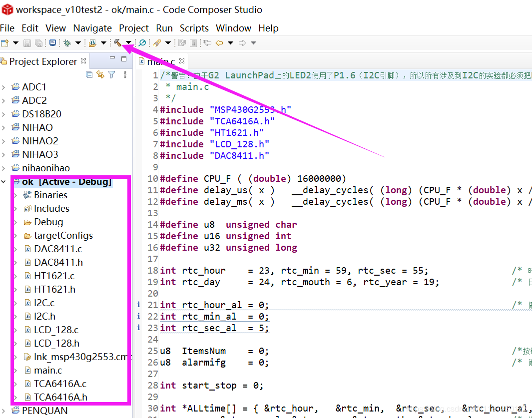Select the Project Explorer tab
Viewport: 532px width, 418px height.
tap(43, 62)
